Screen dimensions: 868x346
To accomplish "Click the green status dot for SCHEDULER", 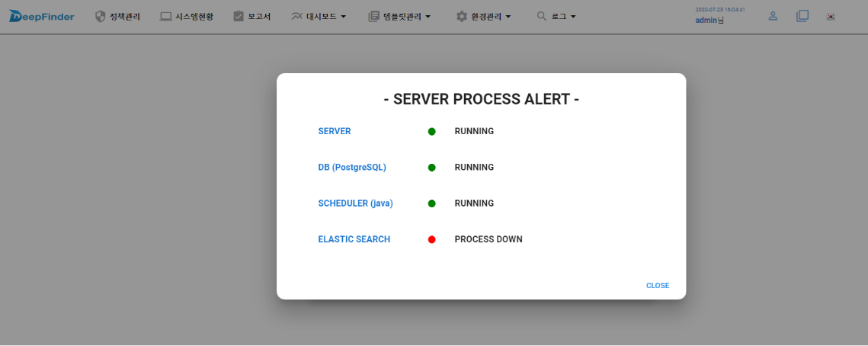I will click(432, 203).
